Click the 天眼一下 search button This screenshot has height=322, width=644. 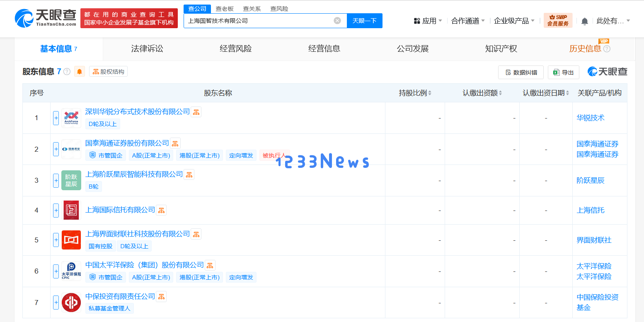(364, 21)
